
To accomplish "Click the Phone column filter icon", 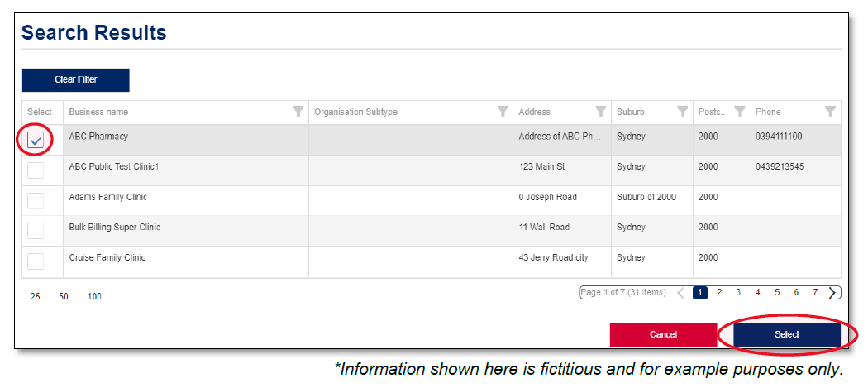I will click(x=830, y=112).
